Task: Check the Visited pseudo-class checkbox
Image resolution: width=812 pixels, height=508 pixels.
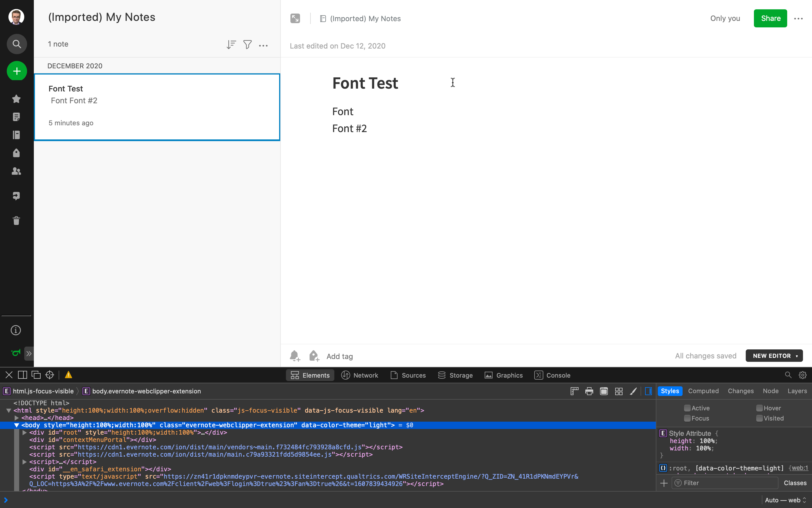Action: point(759,418)
